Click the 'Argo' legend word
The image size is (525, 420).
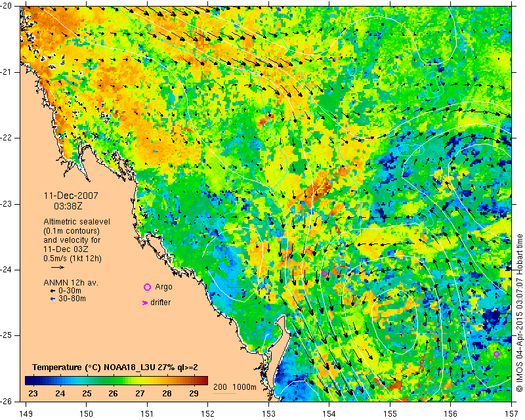[163, 287]
